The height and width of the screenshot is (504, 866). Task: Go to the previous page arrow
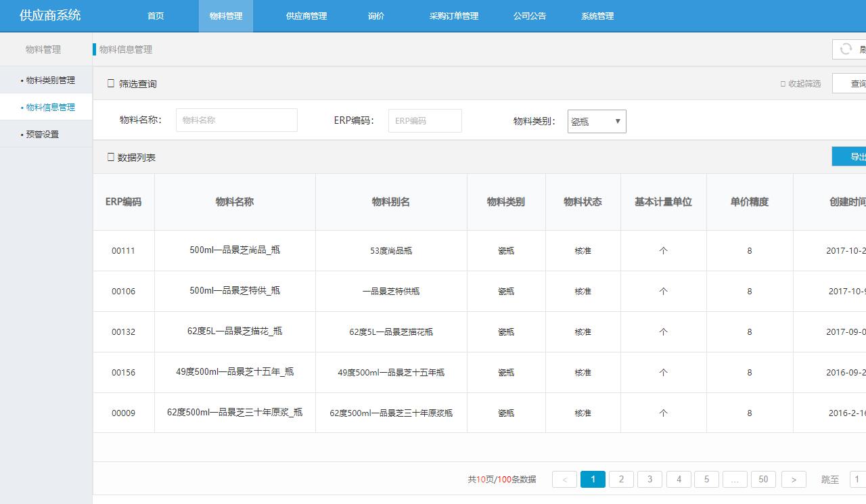pyautogui.click(x=564, y=479)
